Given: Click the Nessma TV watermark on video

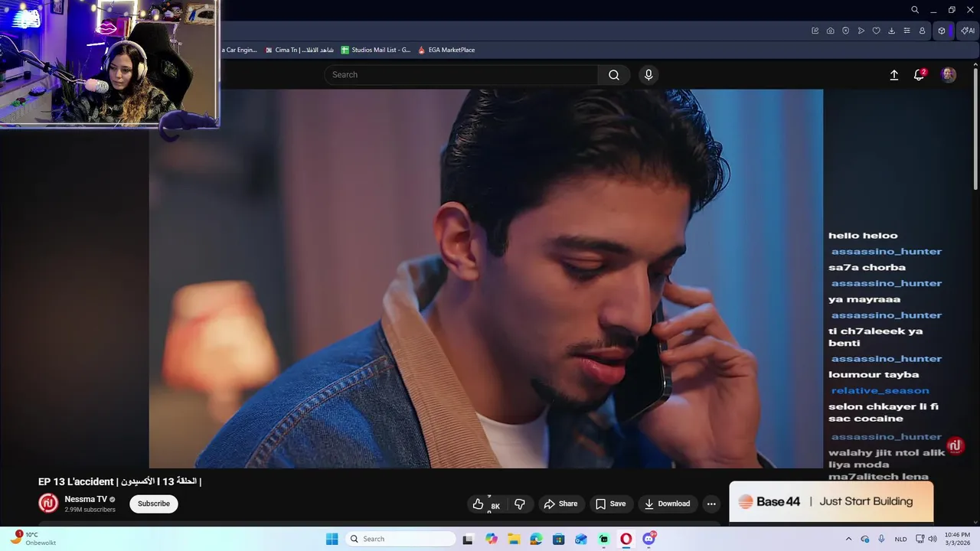Looking at the screenshot, I should pos(955,446).
